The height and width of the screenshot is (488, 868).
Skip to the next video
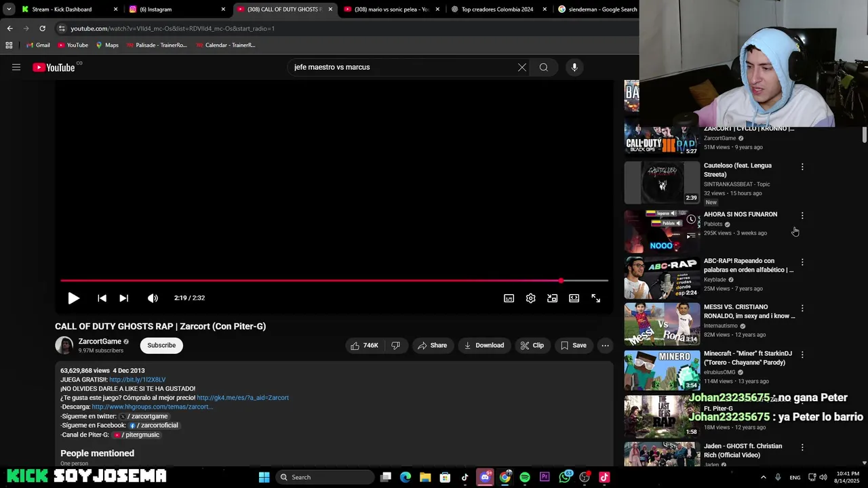coord(123,298)
